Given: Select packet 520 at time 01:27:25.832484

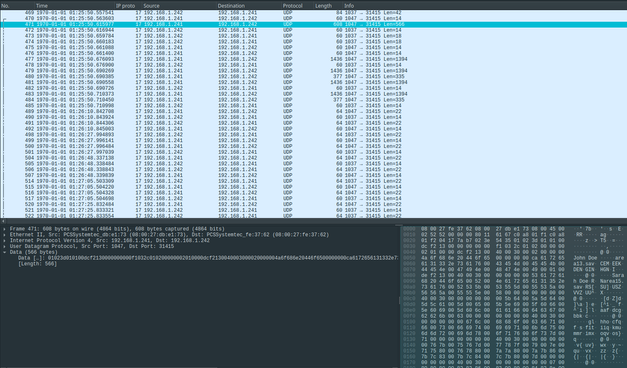Looking at the screenshot, I should pyautogui.click(x=314, y=204).
